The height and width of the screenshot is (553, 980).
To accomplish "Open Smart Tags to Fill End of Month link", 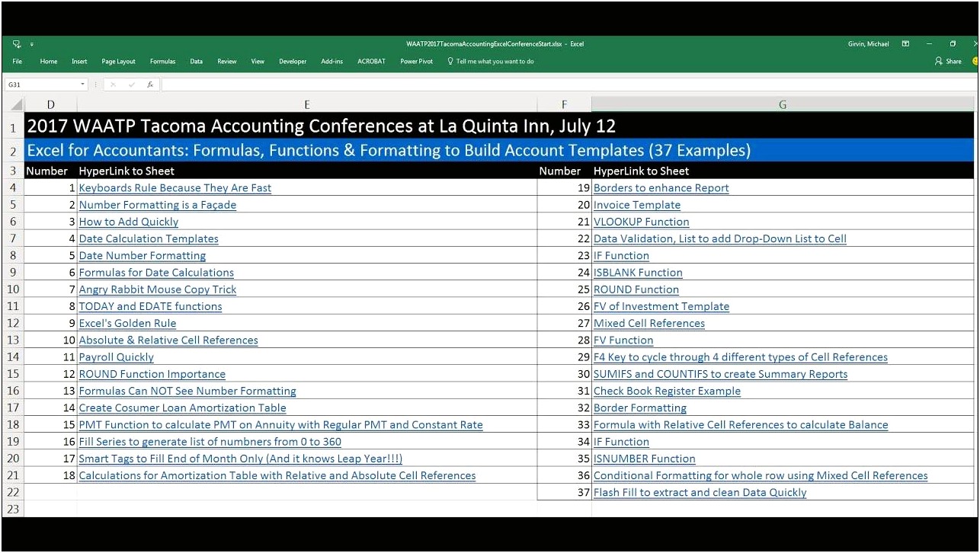I will 241,459.
